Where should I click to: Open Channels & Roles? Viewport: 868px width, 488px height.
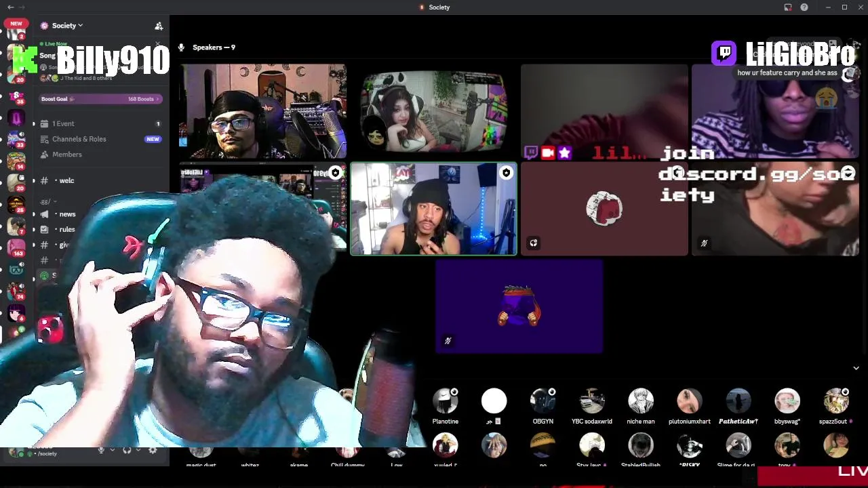pyautogui.click(x=100, y=139)
